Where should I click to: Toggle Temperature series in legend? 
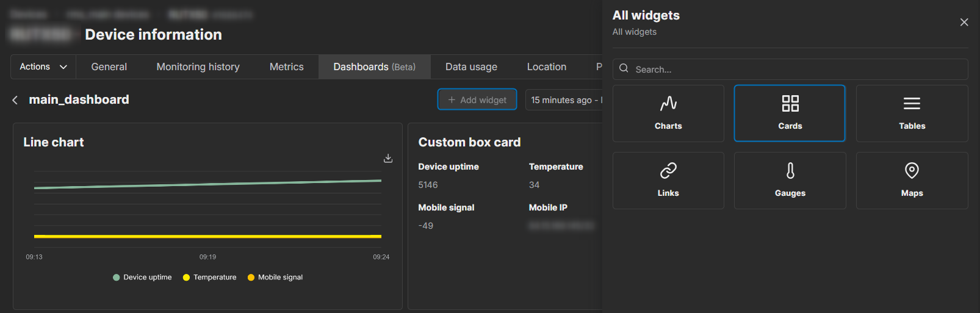click(209, 278)
